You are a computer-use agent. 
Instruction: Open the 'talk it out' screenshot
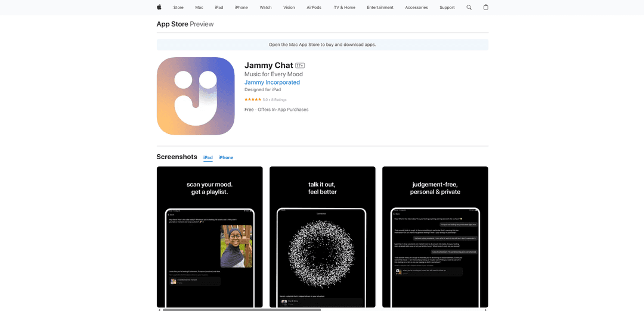323,237
